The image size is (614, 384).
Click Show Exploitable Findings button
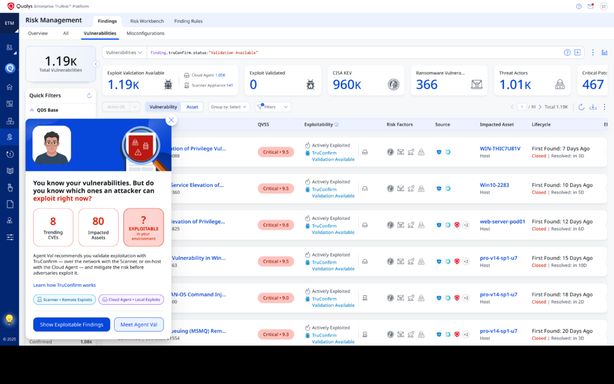[71, 325]
